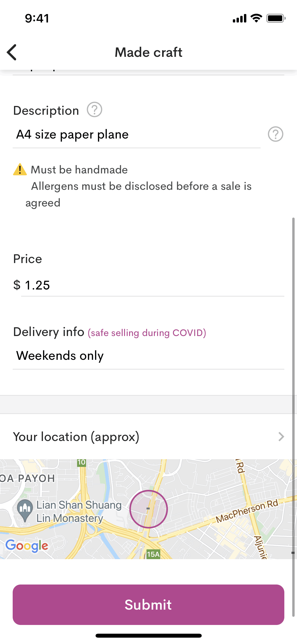This screenshot has height=644, width=297.
Task: Edit the A4 size paper plane description
Action: coord(136,135)
